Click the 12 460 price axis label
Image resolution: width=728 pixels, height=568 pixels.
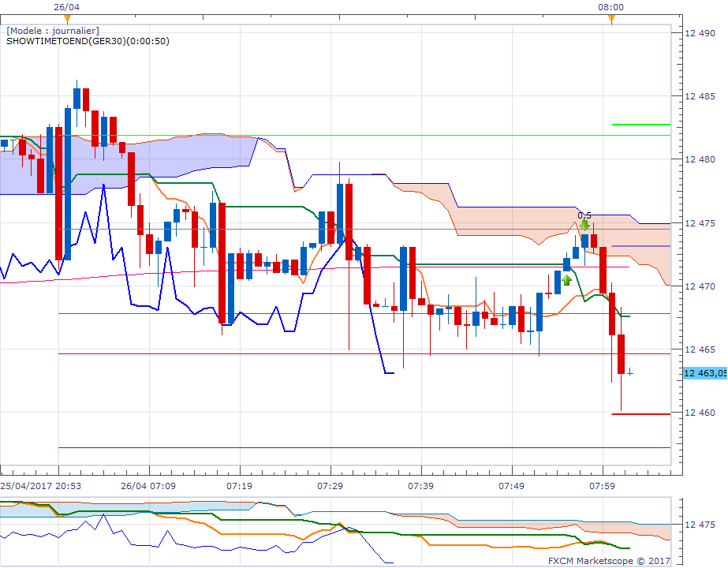click(700, 413)
